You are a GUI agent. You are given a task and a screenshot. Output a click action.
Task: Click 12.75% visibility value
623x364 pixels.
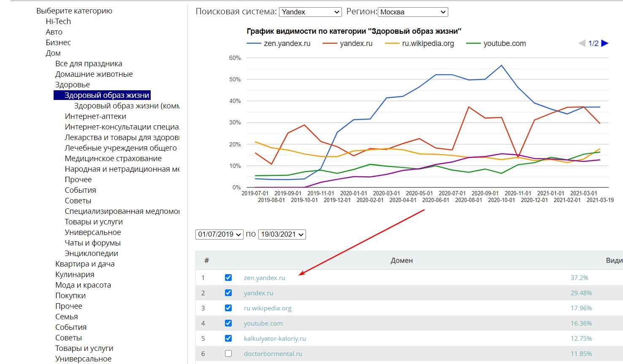(x=581, y=338)
